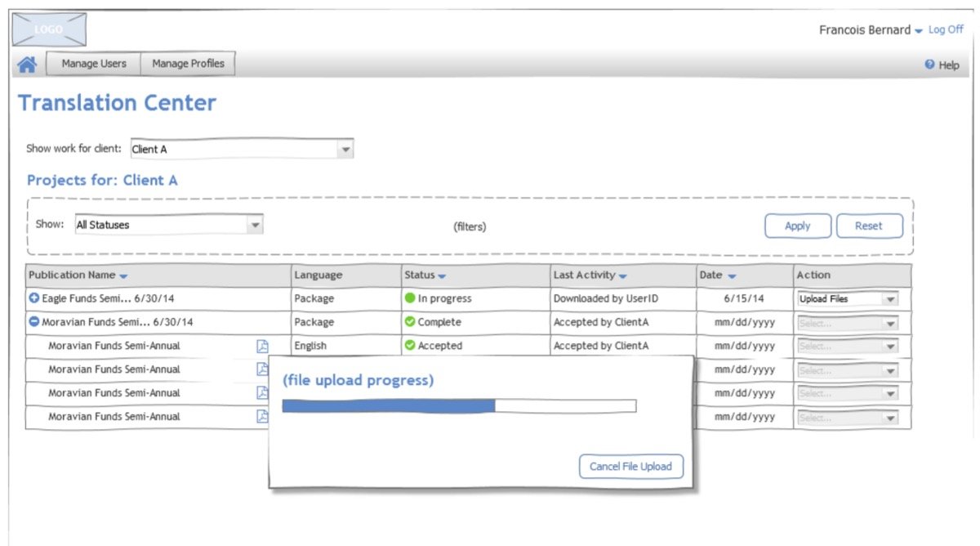
Task: Click the LOGO placeholder image
Action: (x=49, y=30)
